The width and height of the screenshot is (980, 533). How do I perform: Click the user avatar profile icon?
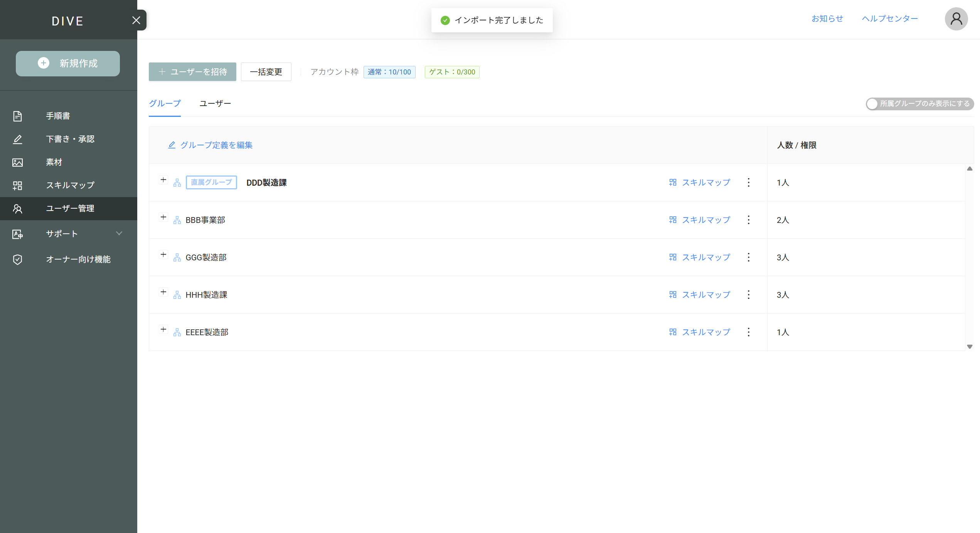pos(956,19)
